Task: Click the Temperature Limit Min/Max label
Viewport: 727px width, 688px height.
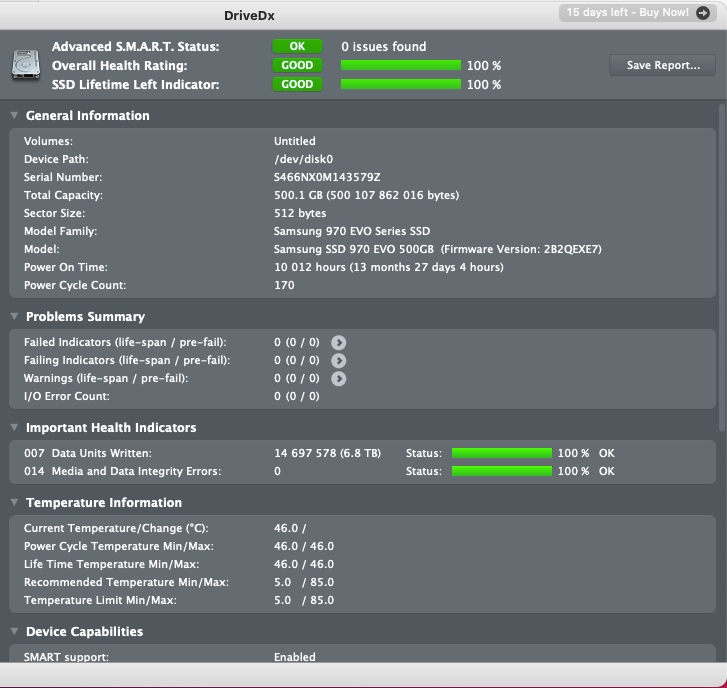Action: pos(100,600)
